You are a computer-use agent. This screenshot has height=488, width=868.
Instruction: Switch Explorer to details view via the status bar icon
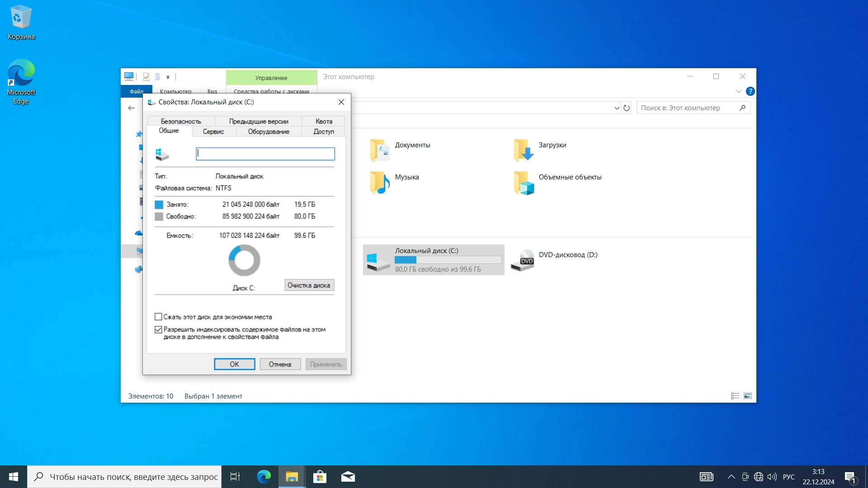pos(735,396)
